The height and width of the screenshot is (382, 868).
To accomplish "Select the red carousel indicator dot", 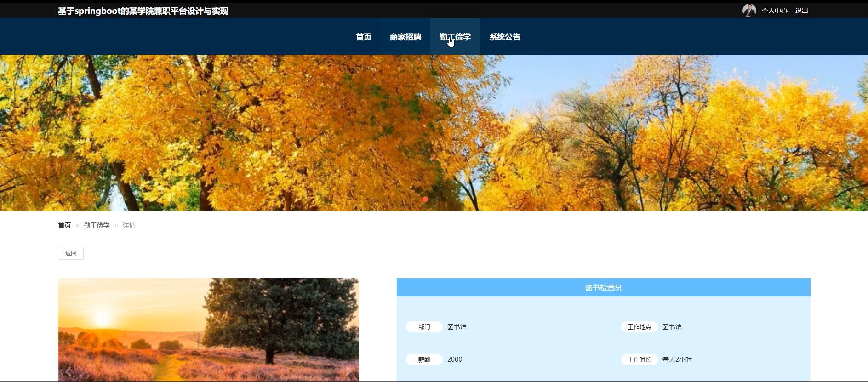I will pyautogui.click(x=425, y=199).
